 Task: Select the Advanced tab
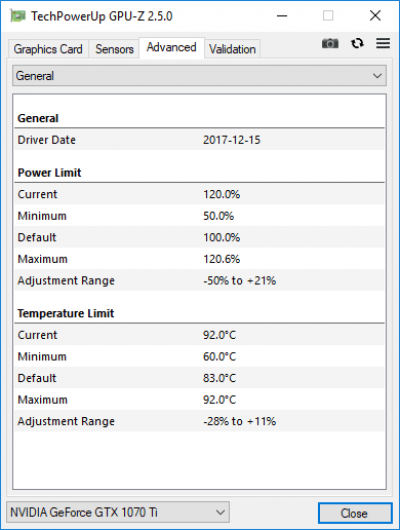171,48
